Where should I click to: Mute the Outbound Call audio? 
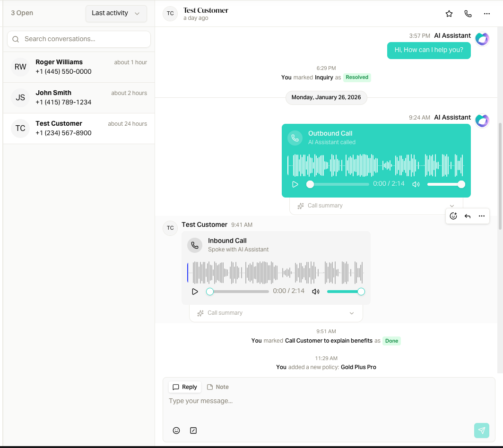416,184
